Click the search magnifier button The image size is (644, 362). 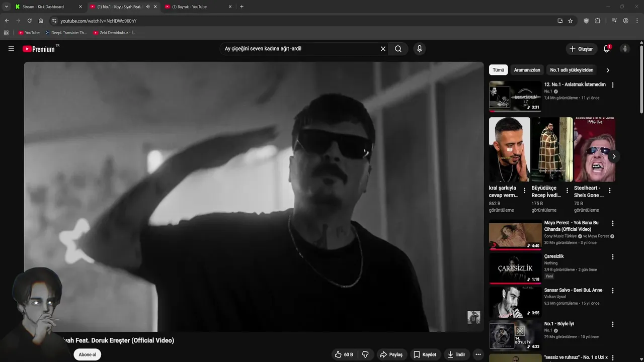(x=398, y=49)
